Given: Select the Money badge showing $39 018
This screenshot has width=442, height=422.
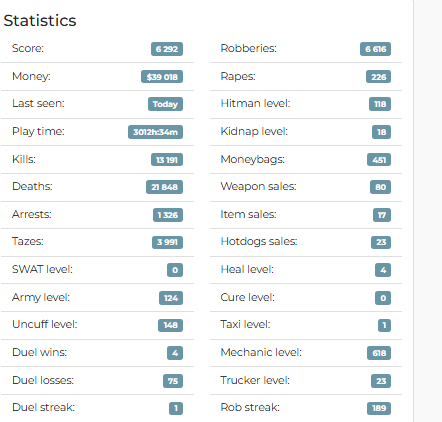Looking at the screenshot, I should click(162, 77).
